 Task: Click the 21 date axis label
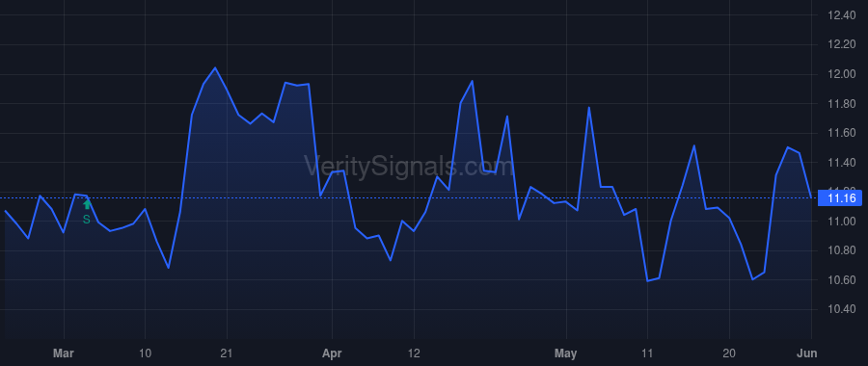coord(227,353)
